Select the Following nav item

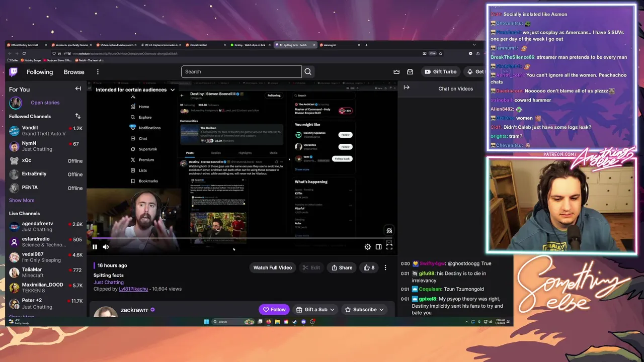point(40,72)
